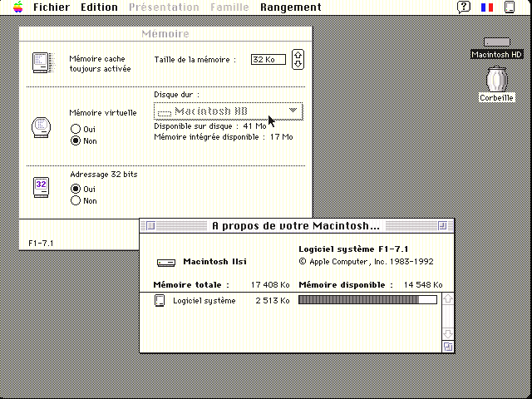Click the '14 548 Ko' available memory value
Image resolution: width=532 pixels, height=399 pixels.
click(423, 284)
